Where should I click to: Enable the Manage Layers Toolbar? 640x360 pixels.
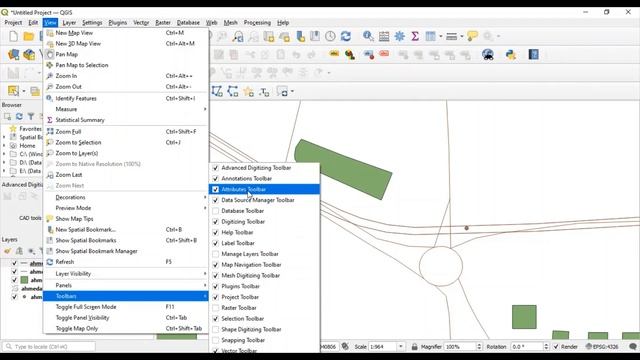(216, 254)
